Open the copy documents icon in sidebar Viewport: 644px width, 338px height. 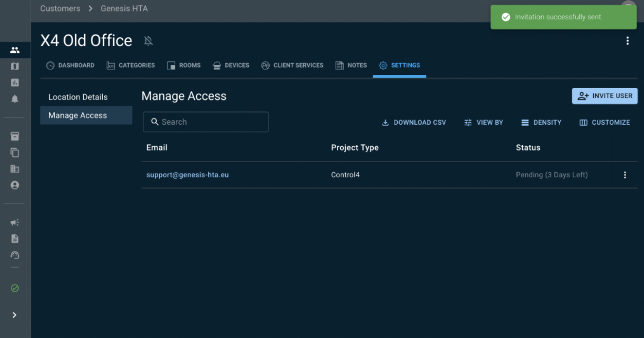click(x=15, y=153)
